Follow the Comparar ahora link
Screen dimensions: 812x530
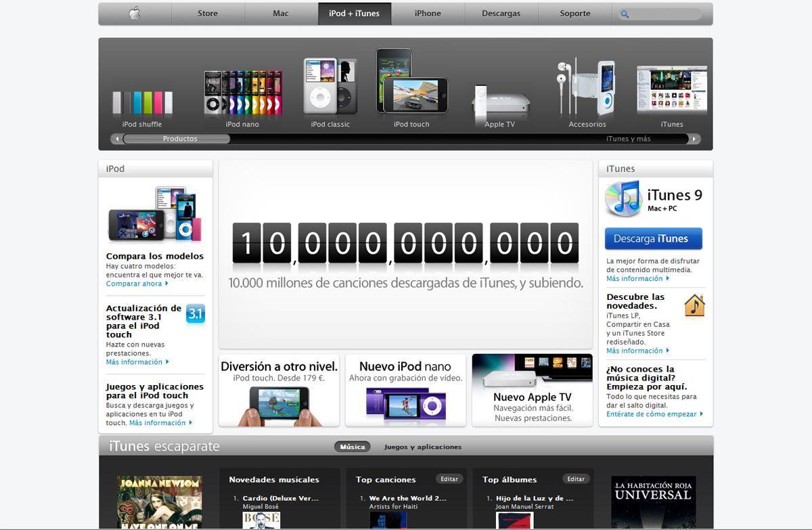point(134,284)
